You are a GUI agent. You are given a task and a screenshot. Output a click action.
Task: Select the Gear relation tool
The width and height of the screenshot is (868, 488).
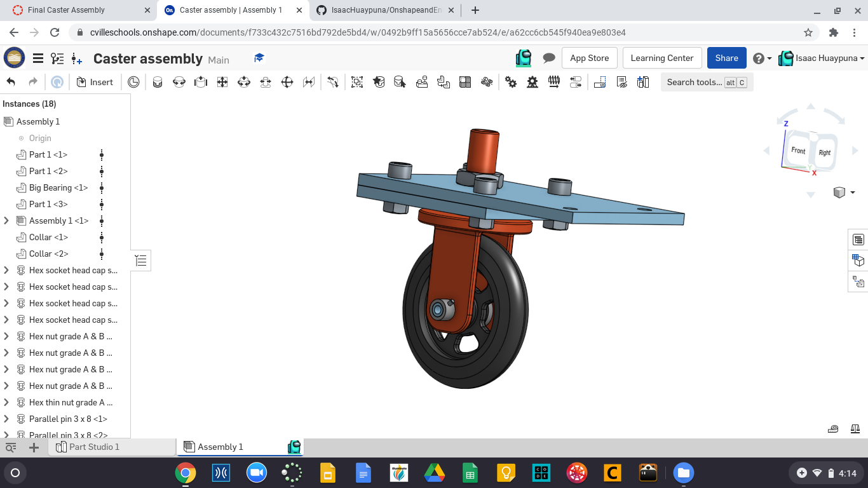click(x=511, y=82)
